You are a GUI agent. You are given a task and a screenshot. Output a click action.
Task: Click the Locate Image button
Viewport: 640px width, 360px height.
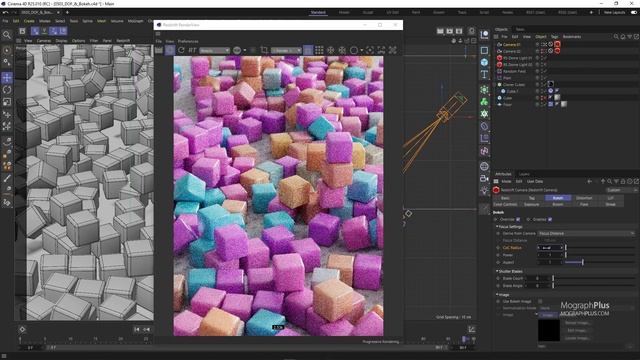click(x=577, y=338)
